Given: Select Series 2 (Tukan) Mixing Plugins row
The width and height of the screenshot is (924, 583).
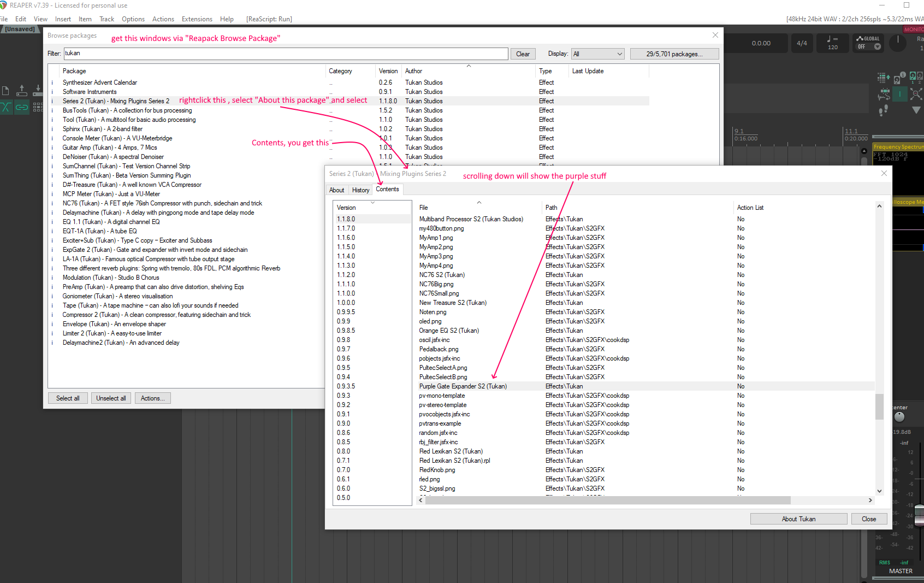Looking at the screenshot, I should [x=350, y=101].
